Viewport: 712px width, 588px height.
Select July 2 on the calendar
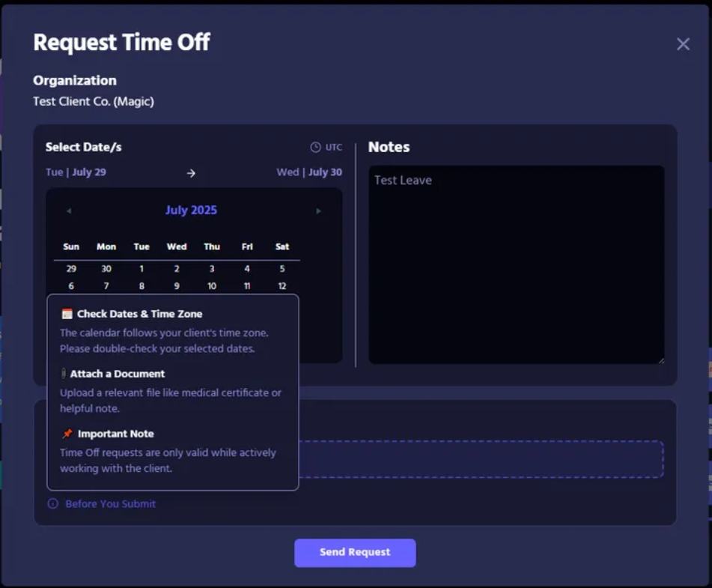(x=177, y=269)
